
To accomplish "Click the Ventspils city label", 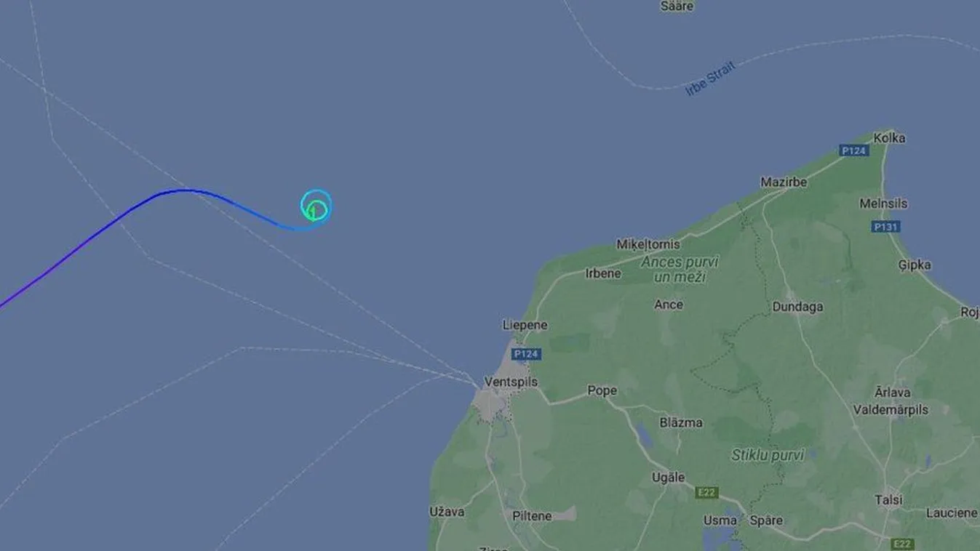I will coord(511,382).
